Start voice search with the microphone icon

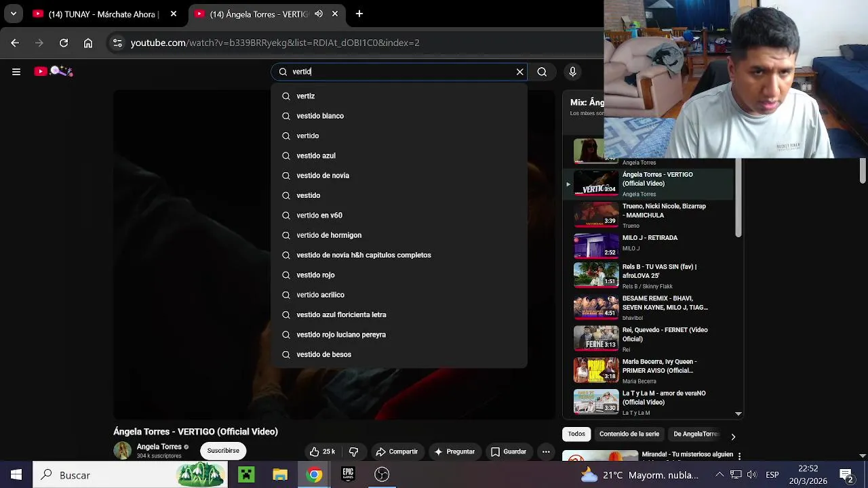(573, 72)
